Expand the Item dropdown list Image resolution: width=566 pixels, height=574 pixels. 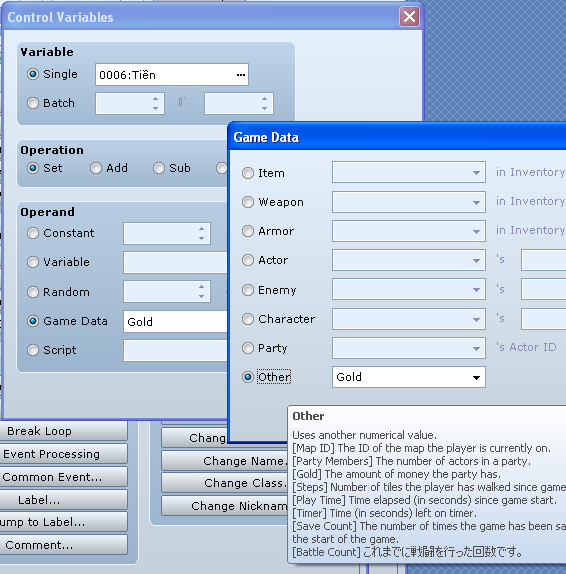point(409,172)
